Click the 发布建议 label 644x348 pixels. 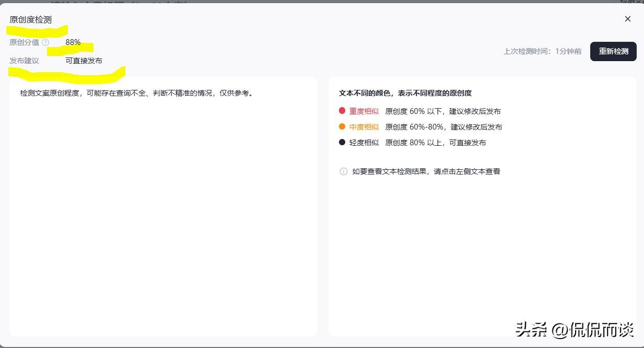coord(24,61)
